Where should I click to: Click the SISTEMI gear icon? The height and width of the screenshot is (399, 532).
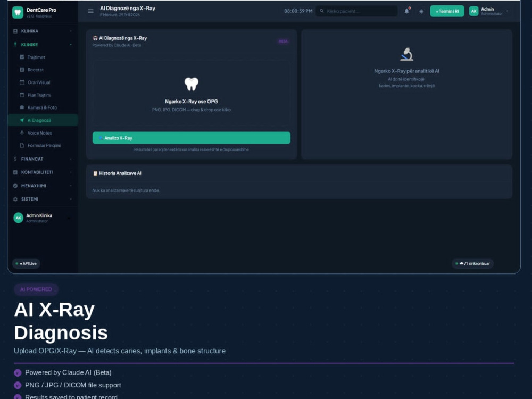[15, 199]
